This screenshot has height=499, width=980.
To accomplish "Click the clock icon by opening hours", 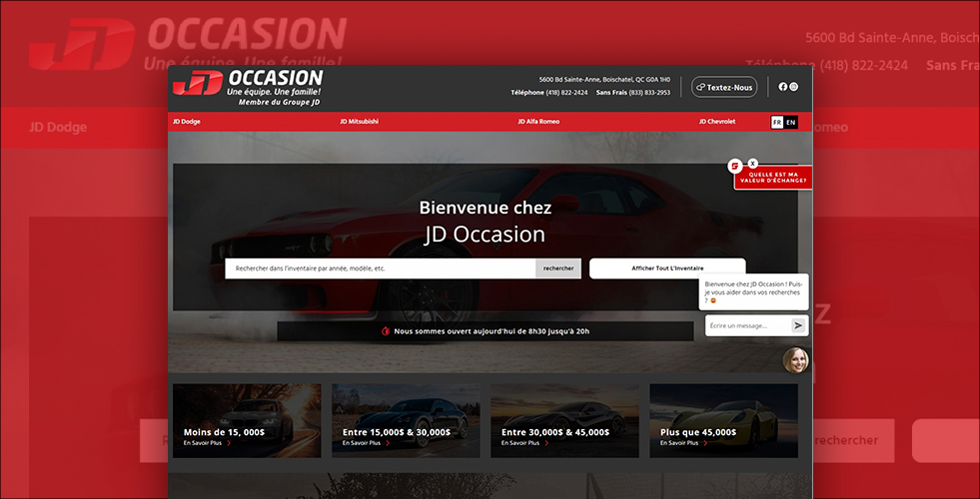I will pos(386,331).
